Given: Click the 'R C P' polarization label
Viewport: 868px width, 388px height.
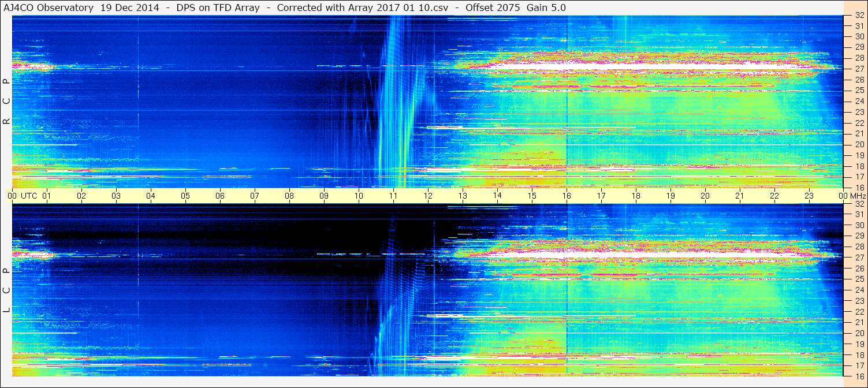Looking at the screenshot, I should (x=6, y=101).
